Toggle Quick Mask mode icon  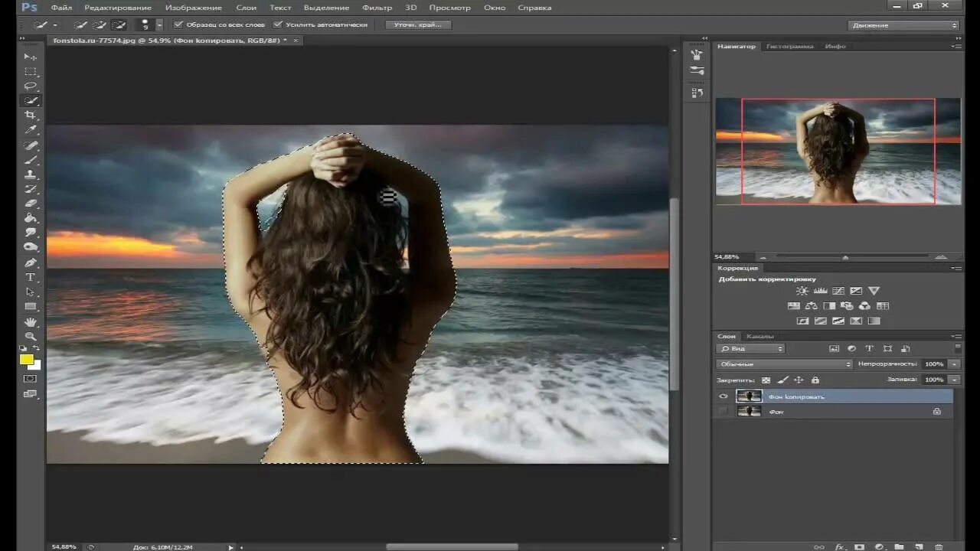click(31, 379)
